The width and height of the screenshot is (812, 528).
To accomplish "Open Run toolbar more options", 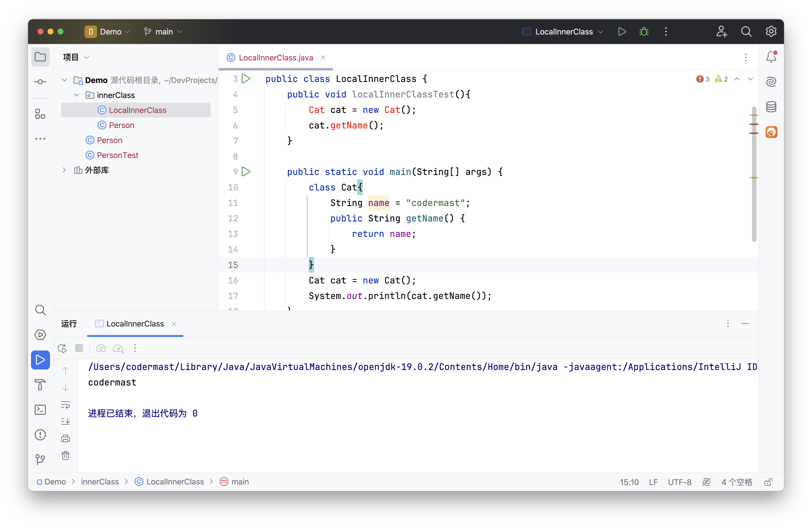I will click(135, 348).
